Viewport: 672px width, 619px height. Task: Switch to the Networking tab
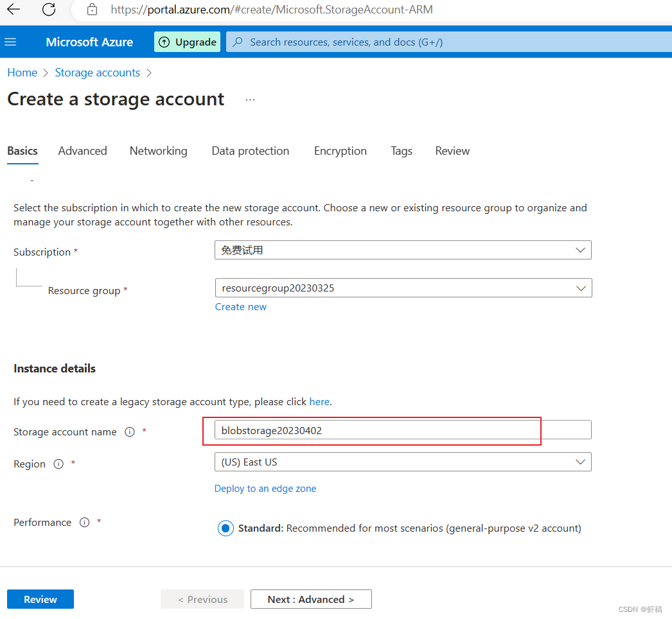pos(158,151)
